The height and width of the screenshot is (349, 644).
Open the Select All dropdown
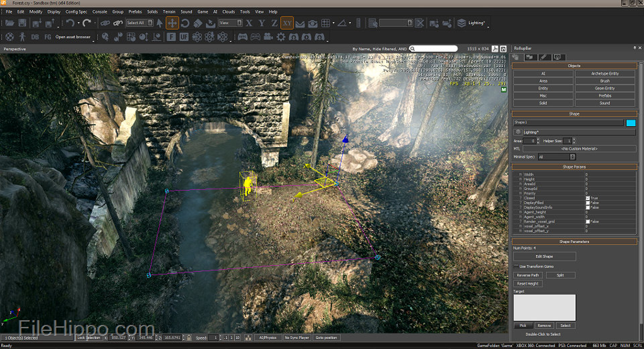[x=140, y=23]
